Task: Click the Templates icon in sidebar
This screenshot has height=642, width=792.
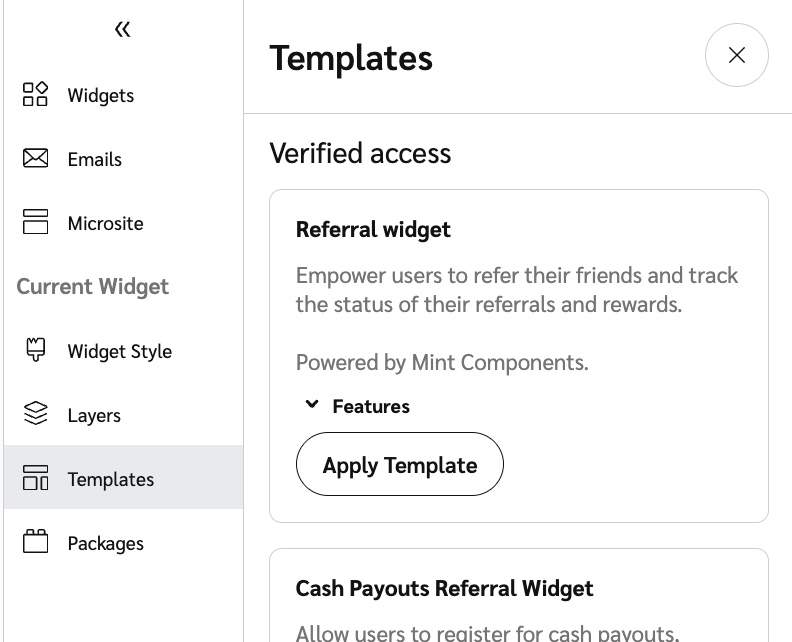Action: click(36, 479)
